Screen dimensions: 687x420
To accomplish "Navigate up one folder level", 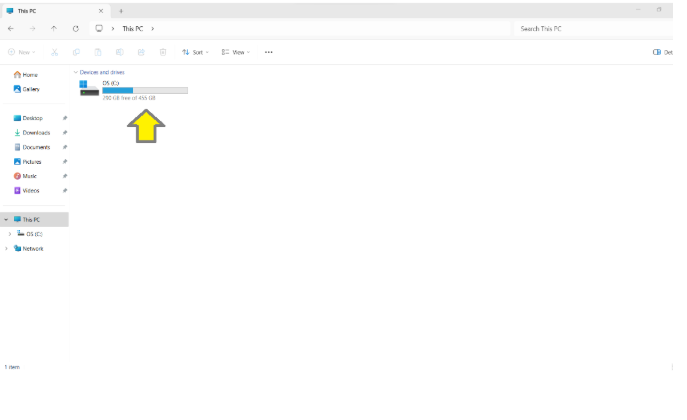I will [54, 29].
